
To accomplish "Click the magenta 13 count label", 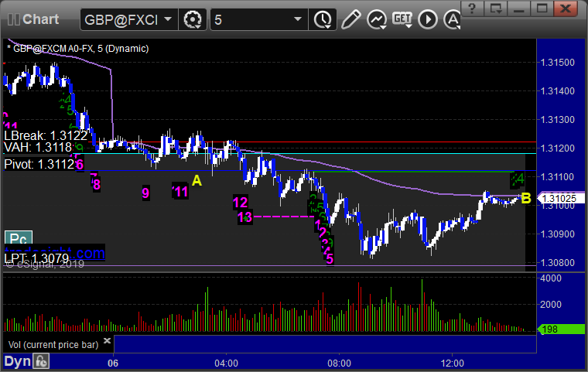I will coord(245,217).
